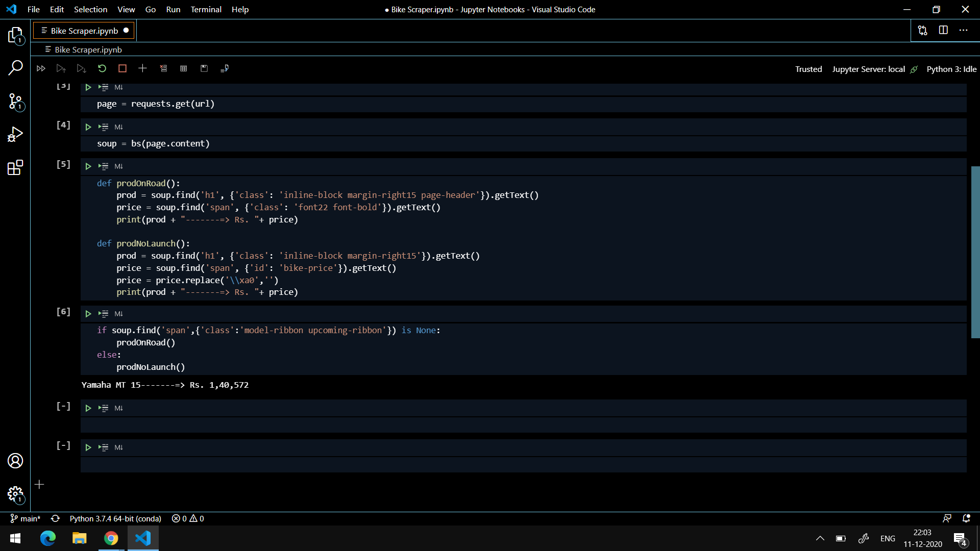980x551 pixels.
Task: Convert cell 5 to Markdown
Action: (x=118, y=166)
